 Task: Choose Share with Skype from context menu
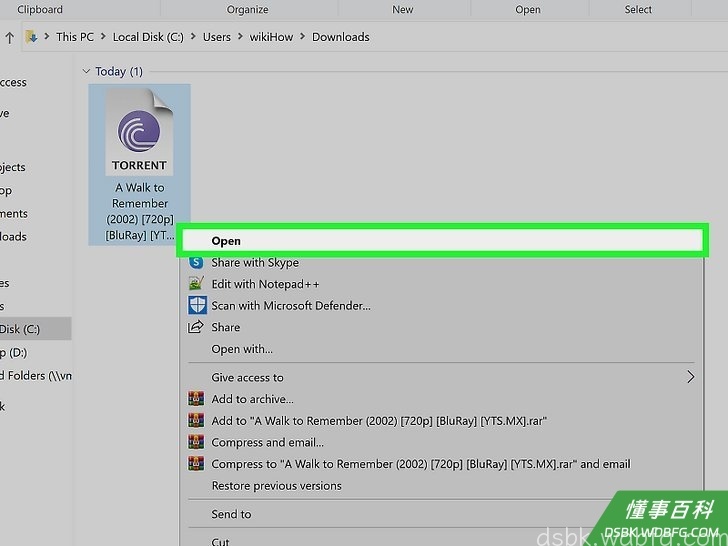pos(255,262)
